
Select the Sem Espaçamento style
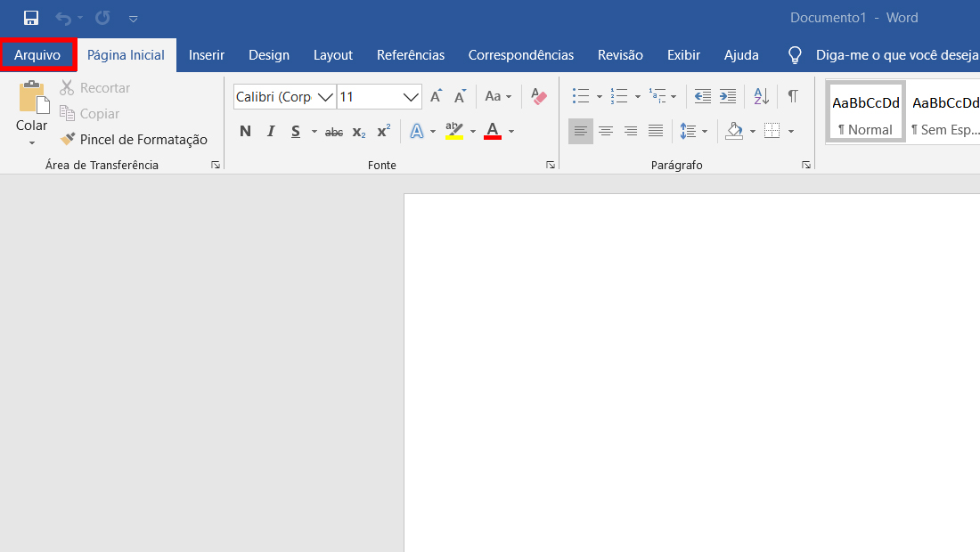tap(945, 113)
